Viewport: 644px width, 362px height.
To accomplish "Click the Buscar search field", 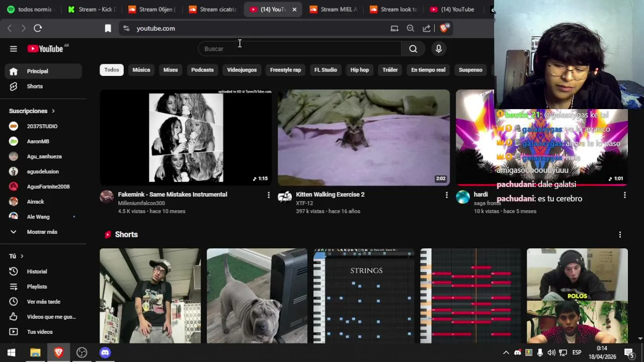I will tap(300, 49).
